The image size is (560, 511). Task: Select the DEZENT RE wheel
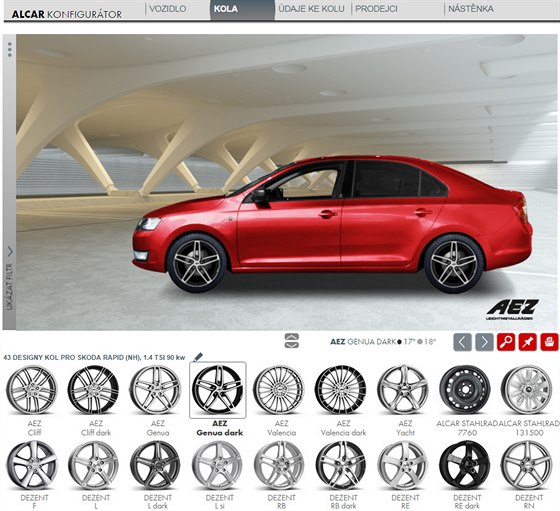tap(403, 465)
